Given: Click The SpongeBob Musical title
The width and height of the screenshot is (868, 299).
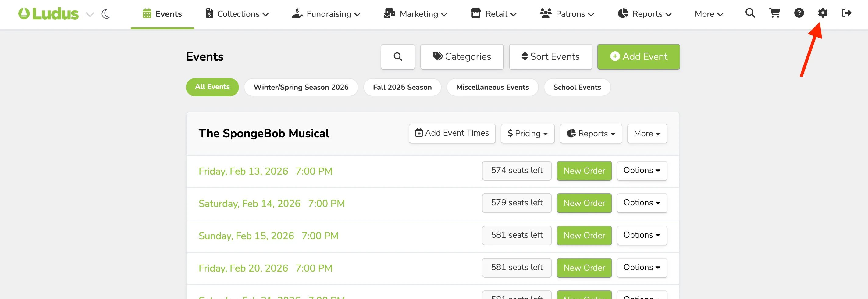Looking at the screenshot, I should pos(264,134).
